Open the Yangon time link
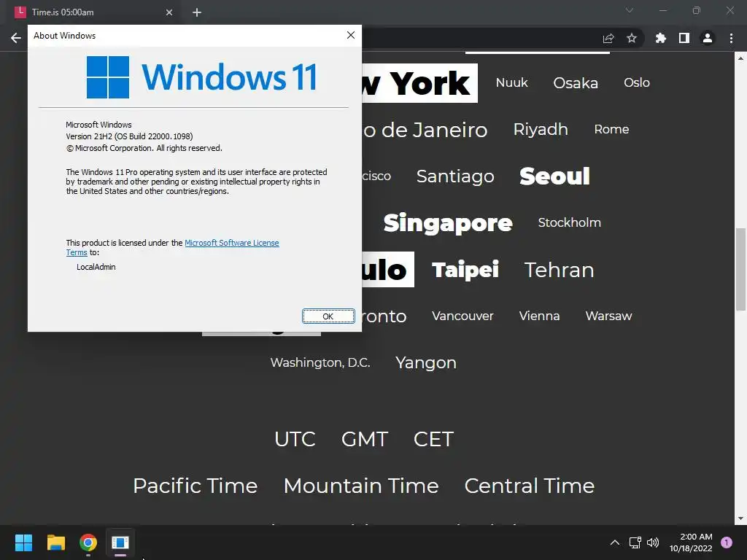Viewport: 747px width, 560px height. (426, 363)
